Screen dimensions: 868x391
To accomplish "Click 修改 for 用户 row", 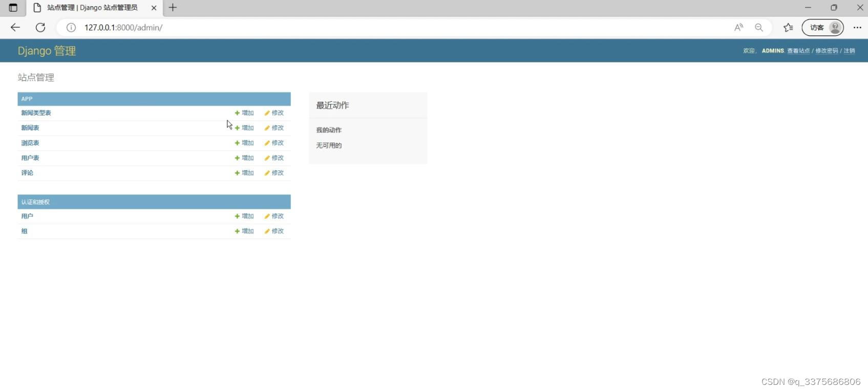I will tap(274, 216).
